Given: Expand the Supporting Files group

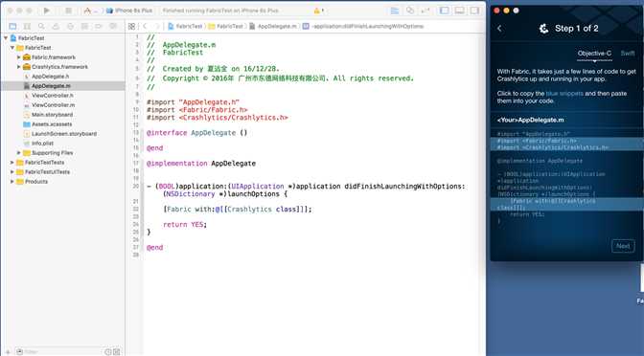Looking at the screenshot, I should (19, 153).
